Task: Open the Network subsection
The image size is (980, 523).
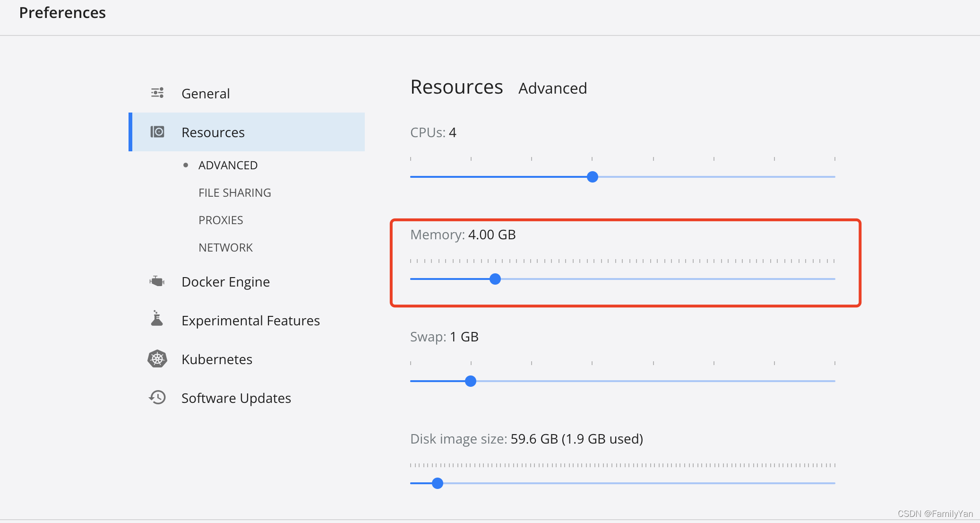Action: 225,248
